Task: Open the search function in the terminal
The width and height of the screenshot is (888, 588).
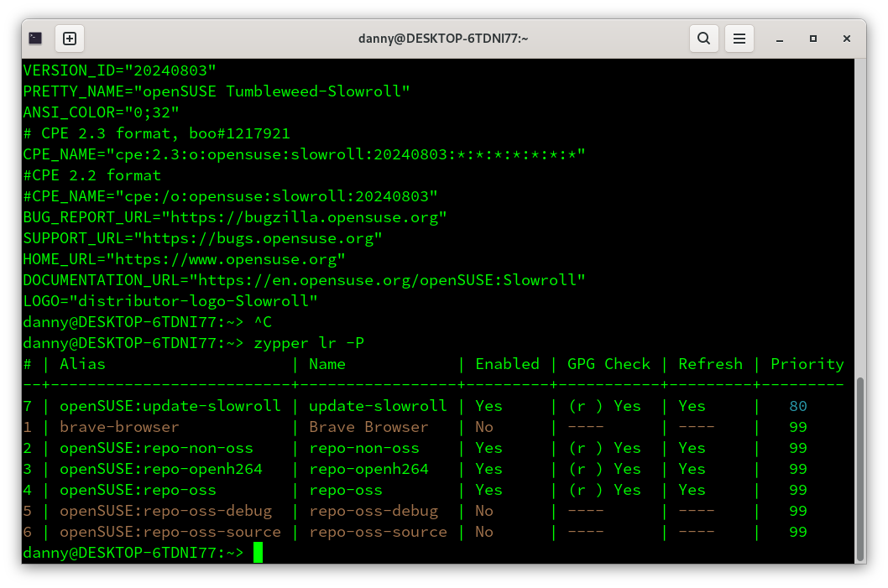Action: click(703, 38)
